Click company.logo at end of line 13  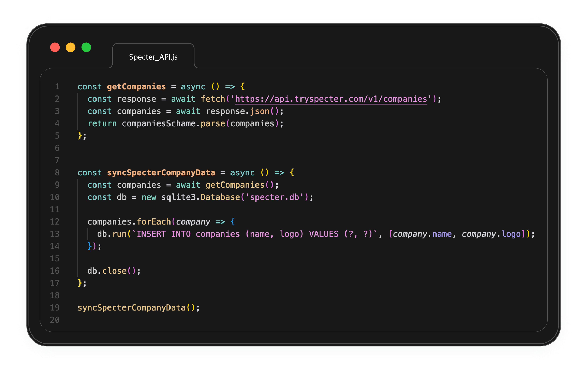coord(491,234)
